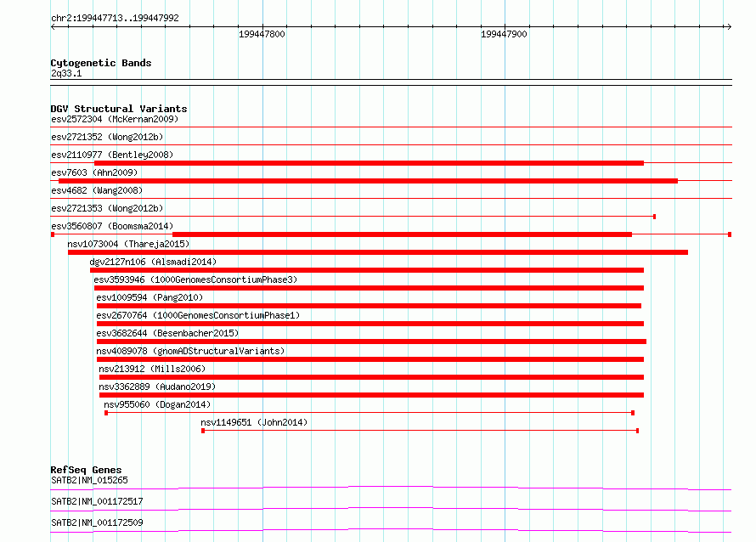The image size is (756, 542).
Task: Select esv2670764 (1000GenomesConsortiumPhase1) label
Action: coord(198,315)
